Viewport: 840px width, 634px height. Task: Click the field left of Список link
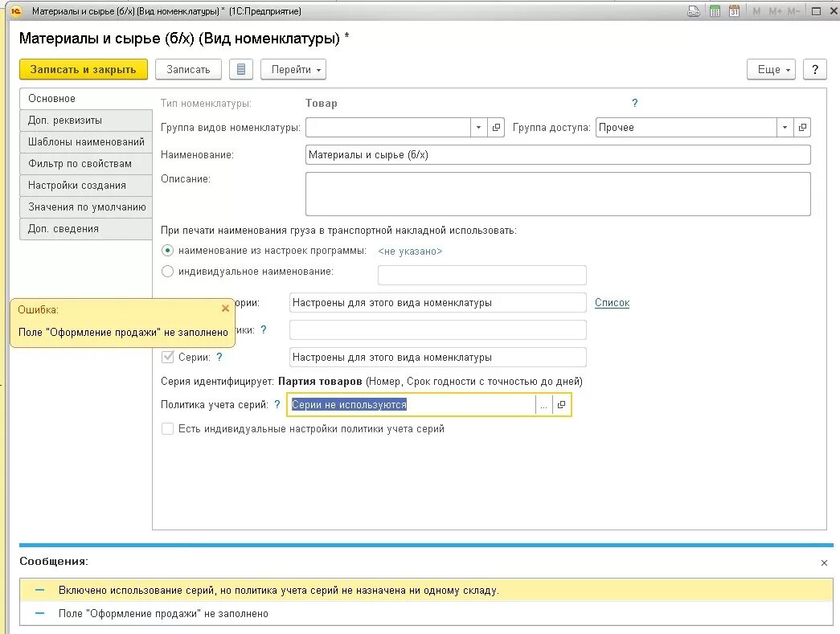pyautogui.click(x=437, y=303)
